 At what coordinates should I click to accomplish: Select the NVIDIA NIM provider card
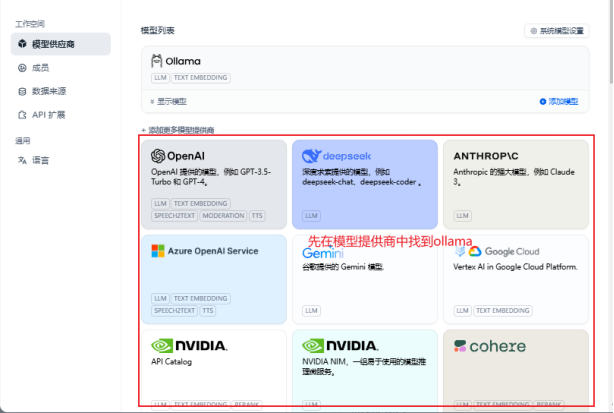pyautogui.click(x=365, y=370)
